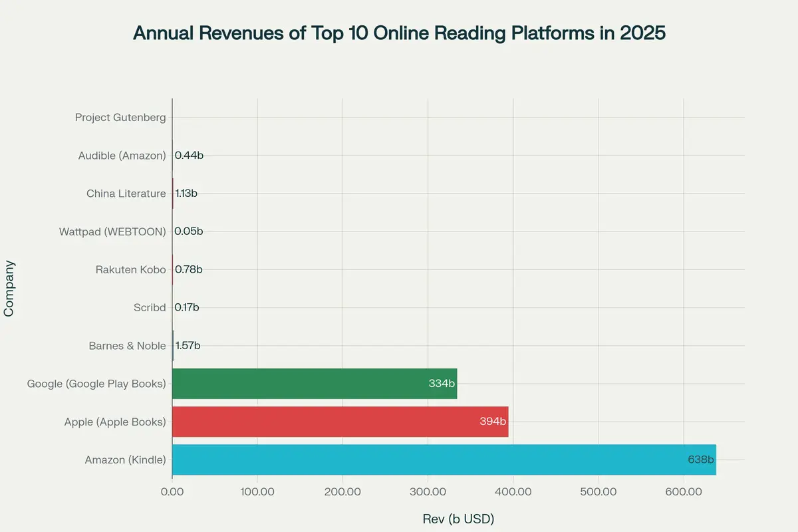The height and width of the screenshot is (532, 798).
Task: Click the 334b label on Google's bar
Action: 443,383
